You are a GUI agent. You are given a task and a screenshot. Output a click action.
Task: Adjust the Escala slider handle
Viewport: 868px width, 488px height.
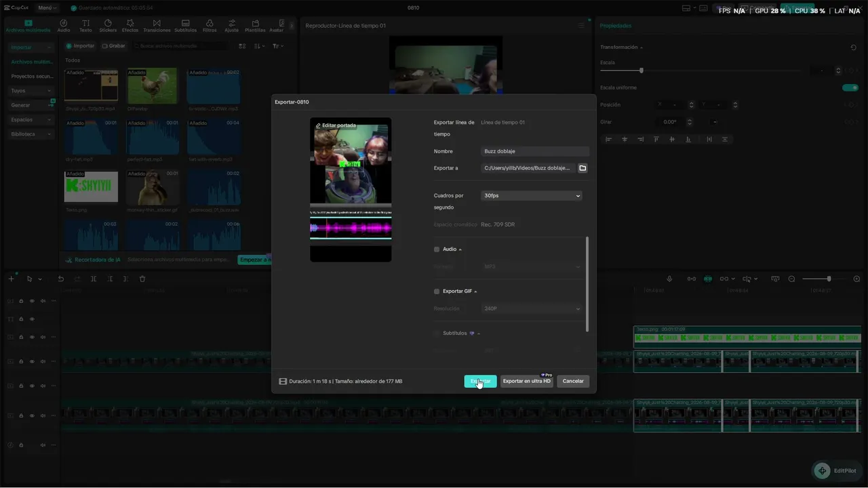pos(641,70)
